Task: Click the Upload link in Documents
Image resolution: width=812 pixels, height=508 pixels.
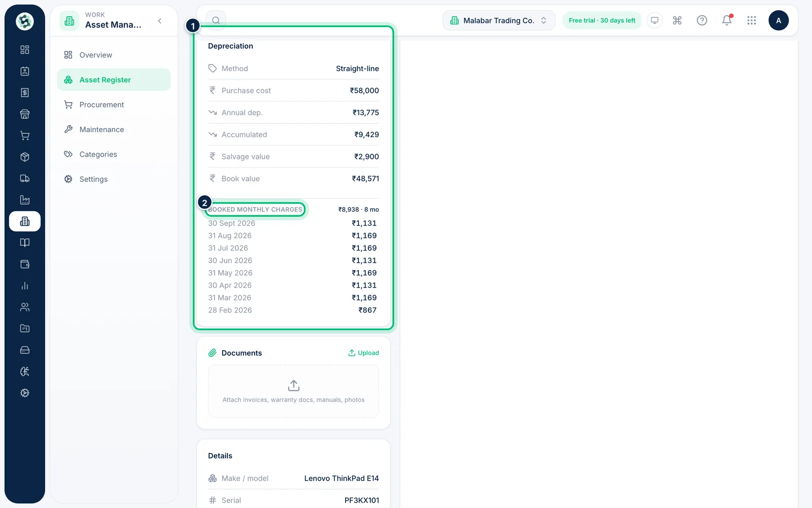Action: coord(363,353)
